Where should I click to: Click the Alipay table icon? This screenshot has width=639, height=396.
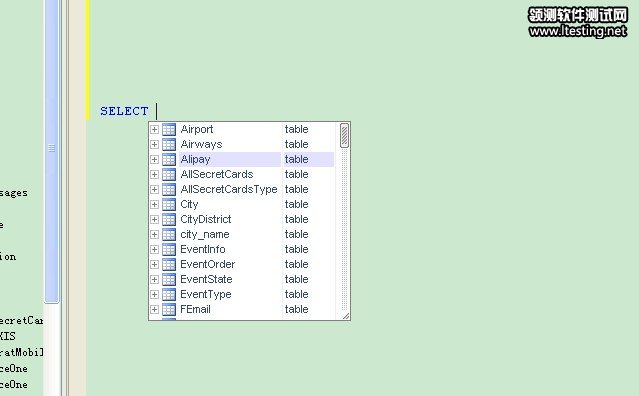pyautogui.click(x=169, y=160)
